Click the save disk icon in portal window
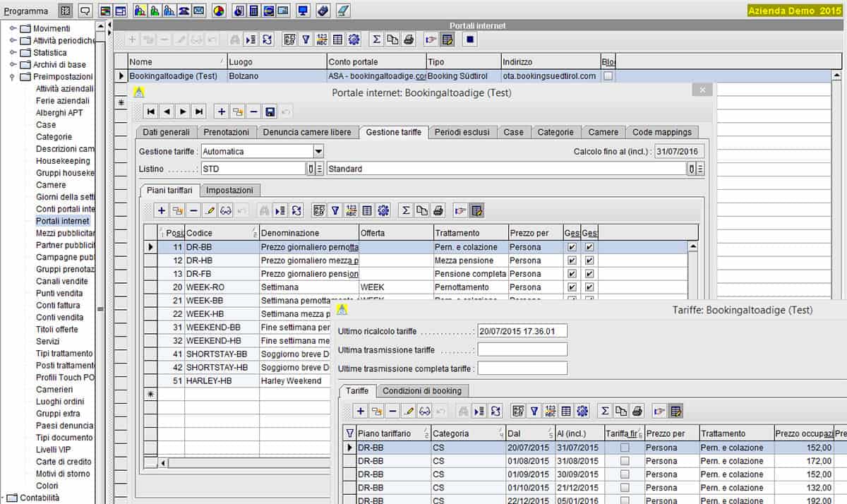The width and height of the screenshot is (847, 504). click(x=270, y=112)
